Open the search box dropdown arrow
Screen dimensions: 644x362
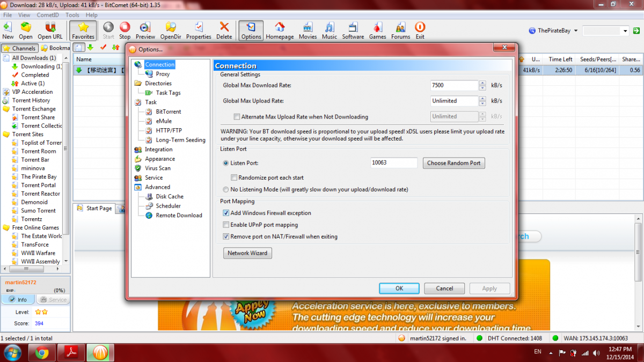(625, 31)
